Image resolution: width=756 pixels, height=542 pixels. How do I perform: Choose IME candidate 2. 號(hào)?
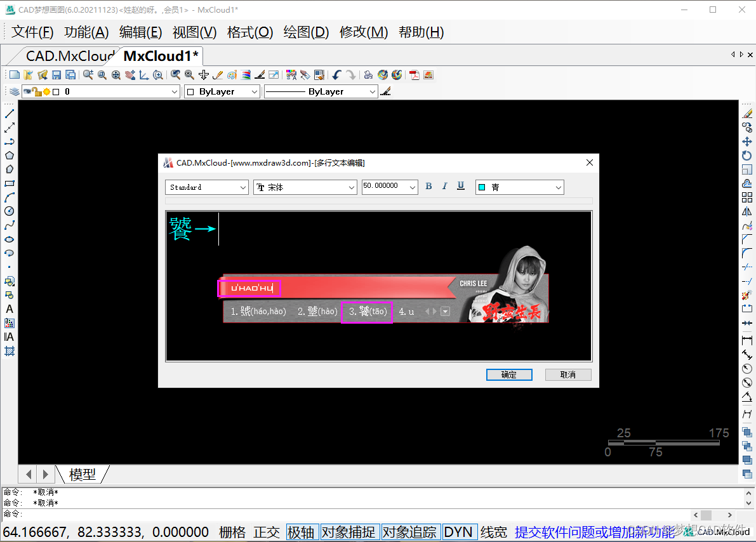click(x=317, y=312)
